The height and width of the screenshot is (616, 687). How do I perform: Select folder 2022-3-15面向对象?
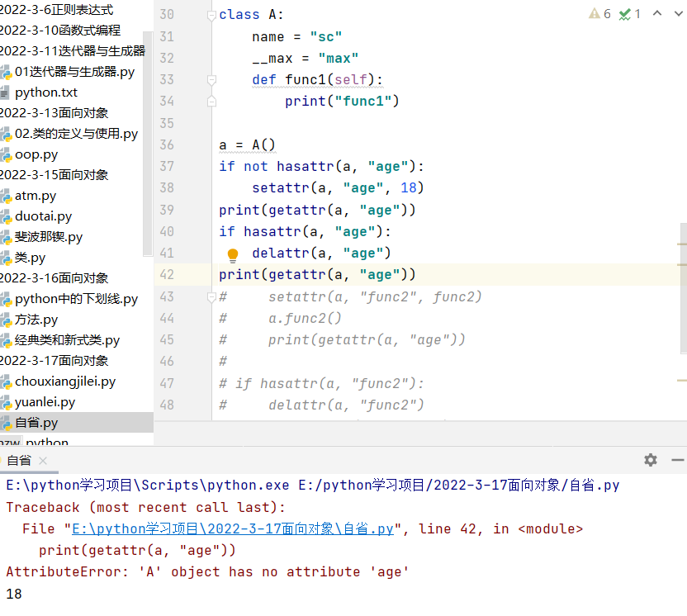tap(54, 175)
